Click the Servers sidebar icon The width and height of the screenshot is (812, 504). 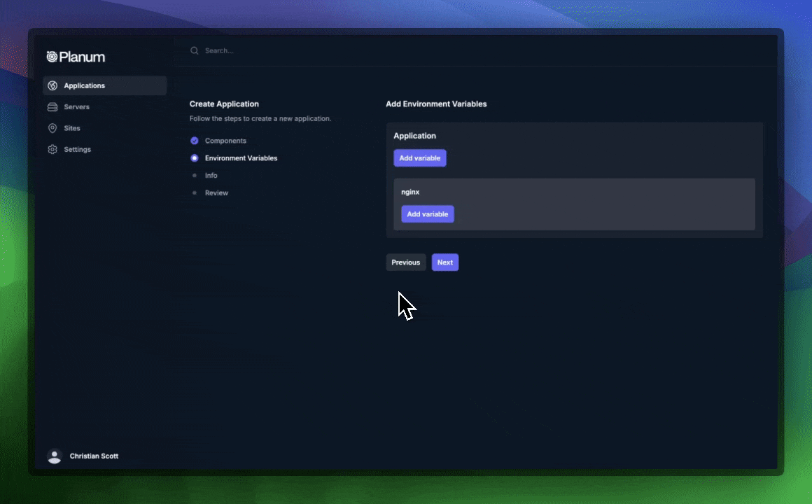pyautogui.click(x=52, y=106)
